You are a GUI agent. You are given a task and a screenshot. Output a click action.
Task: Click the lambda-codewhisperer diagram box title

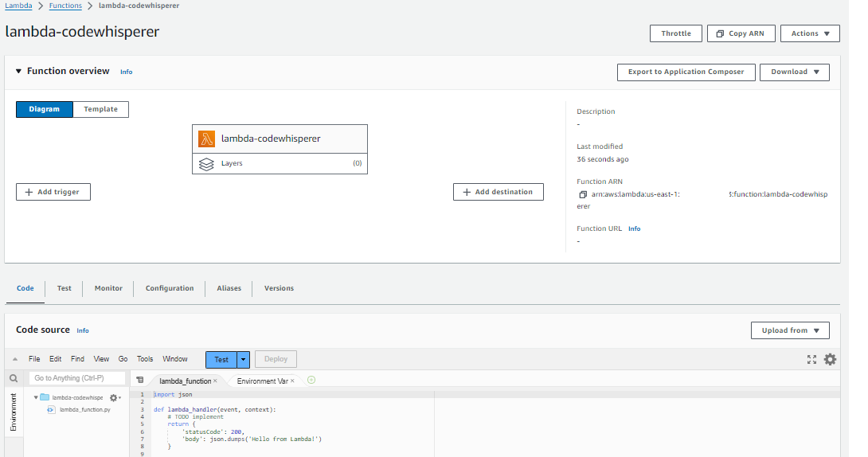[271, 139]
